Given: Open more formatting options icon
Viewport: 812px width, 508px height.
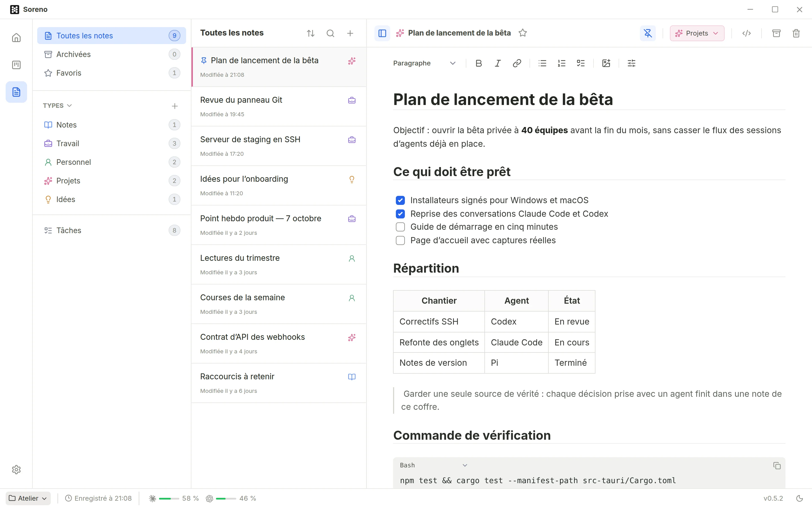Looking at the screenshot, I should (x=632, y=63).
